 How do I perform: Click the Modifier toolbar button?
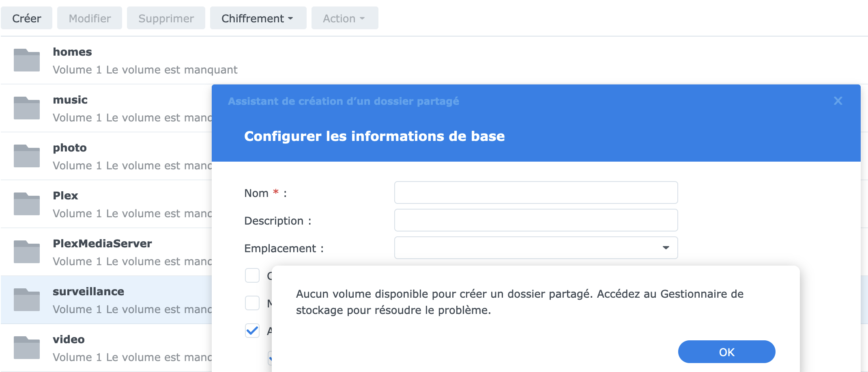[x=90, y=18]
